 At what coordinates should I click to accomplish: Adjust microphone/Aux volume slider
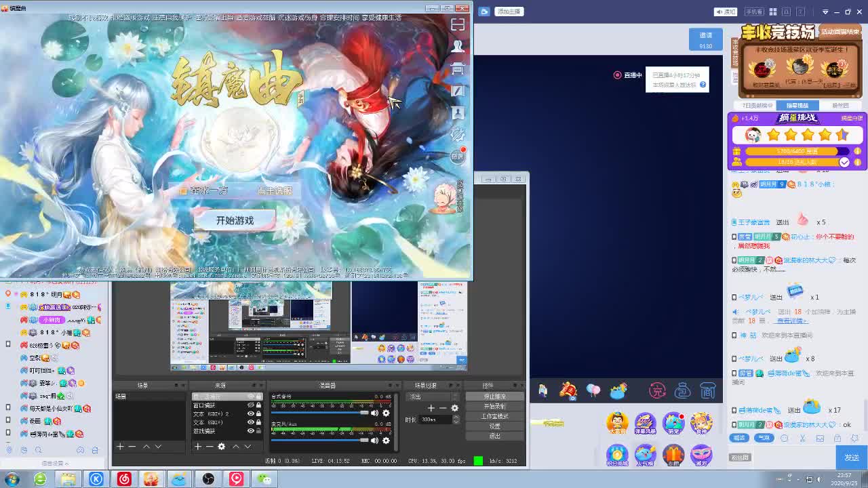pyautogui.click(x=320, y=441)
